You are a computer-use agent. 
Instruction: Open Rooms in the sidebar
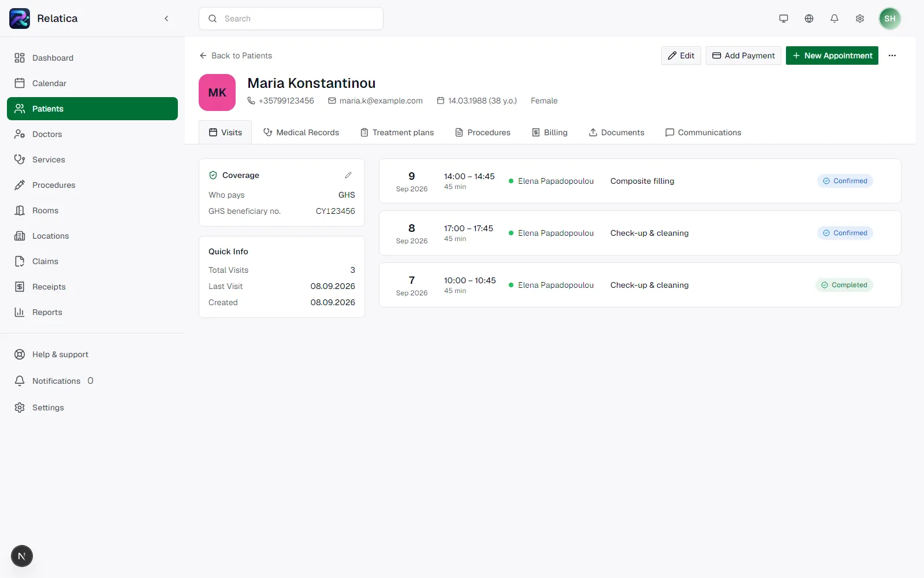pyautogui.click(x=92, y=210)
